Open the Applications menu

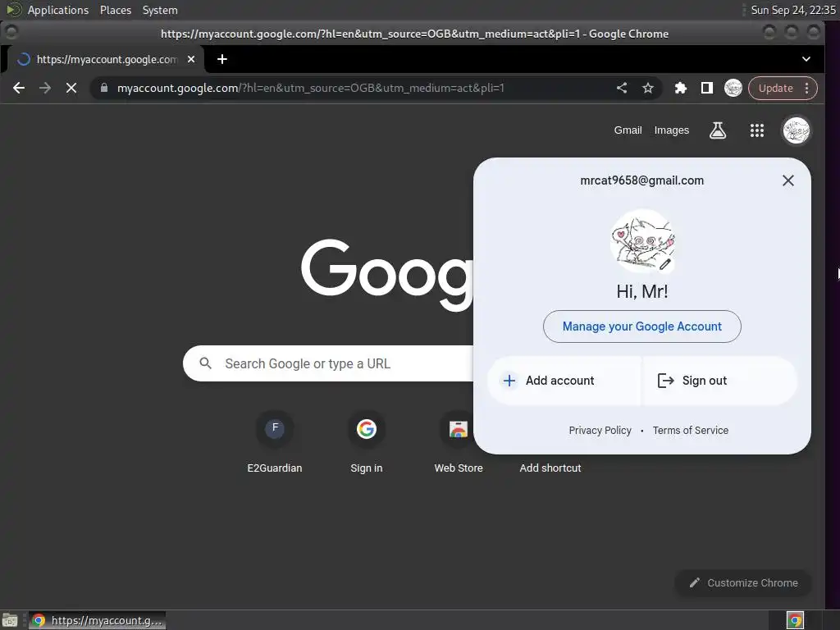(x=58, y=10)
